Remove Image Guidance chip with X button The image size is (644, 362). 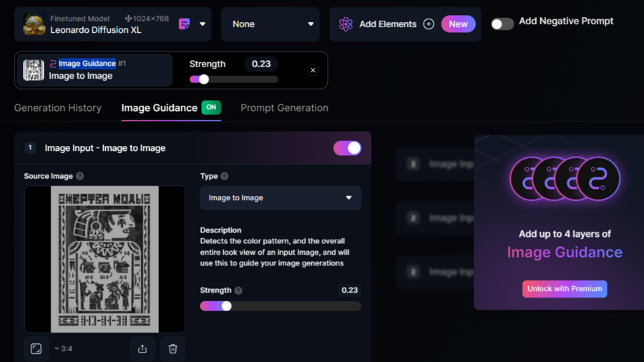[x=313, y=70]
